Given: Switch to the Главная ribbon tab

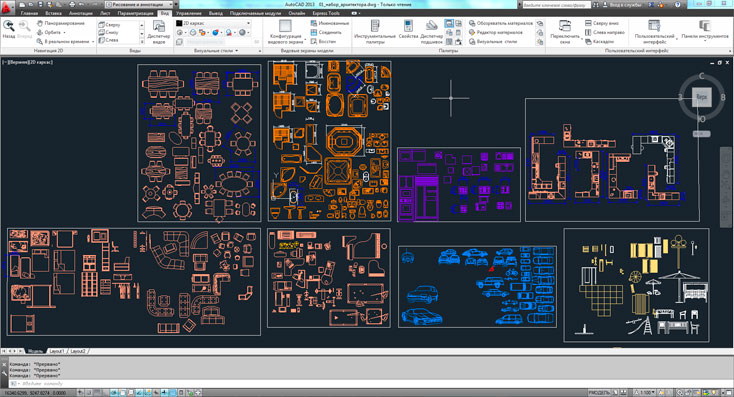Looking at the screenshot, I should 29,13.
